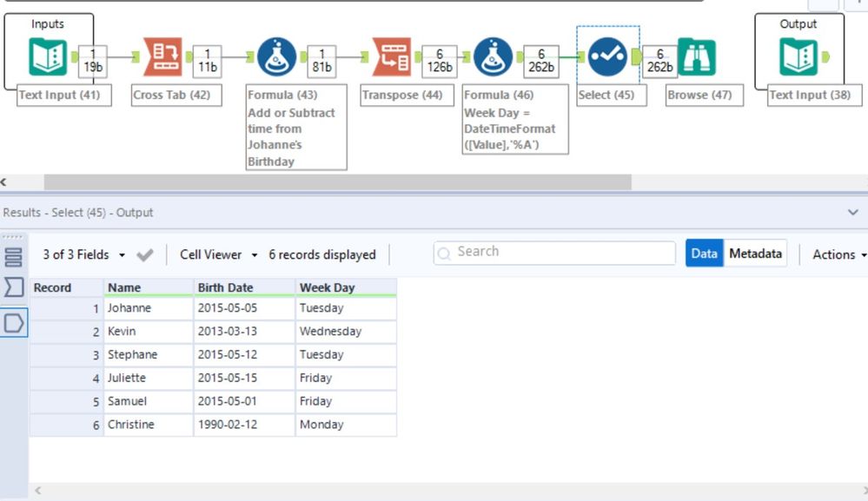Click the Text Input (41) annotation label

63,96
